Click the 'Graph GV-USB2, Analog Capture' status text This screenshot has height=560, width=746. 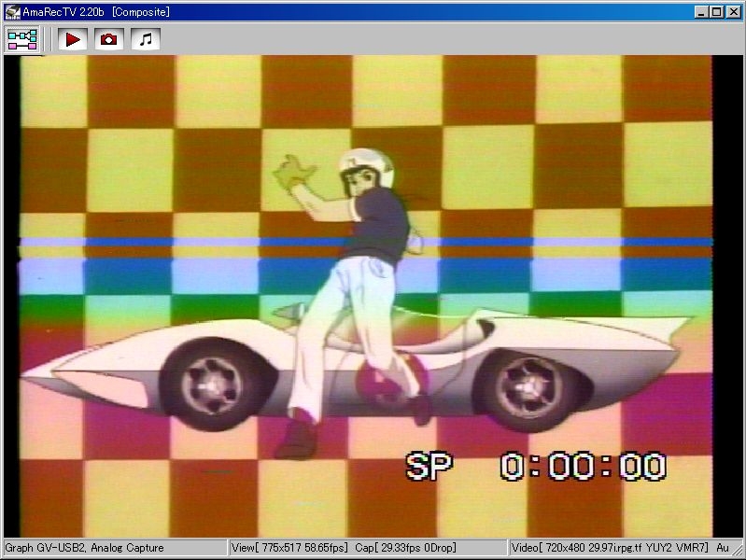click(84, 548)
